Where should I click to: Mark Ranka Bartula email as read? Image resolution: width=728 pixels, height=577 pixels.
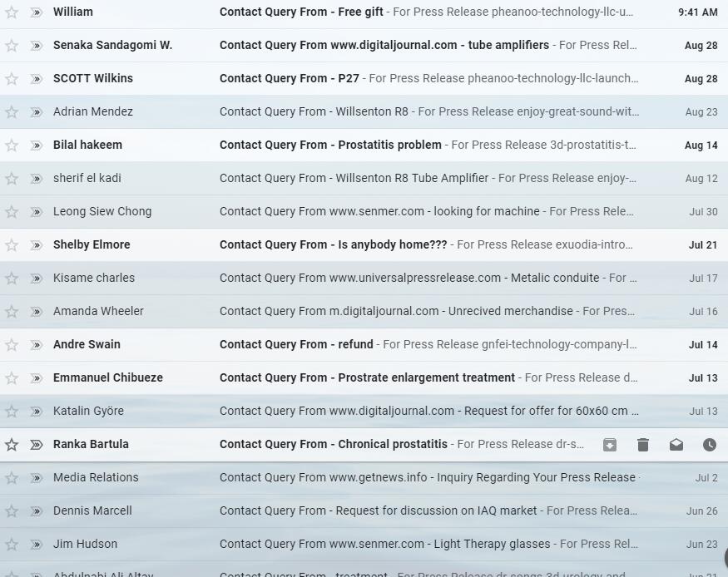tap(676, 445)
